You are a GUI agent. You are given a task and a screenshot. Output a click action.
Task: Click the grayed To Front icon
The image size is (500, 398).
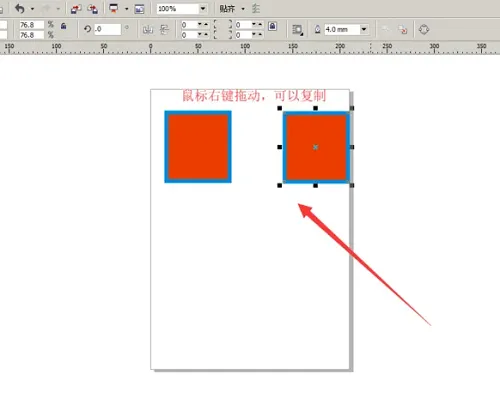386,30
